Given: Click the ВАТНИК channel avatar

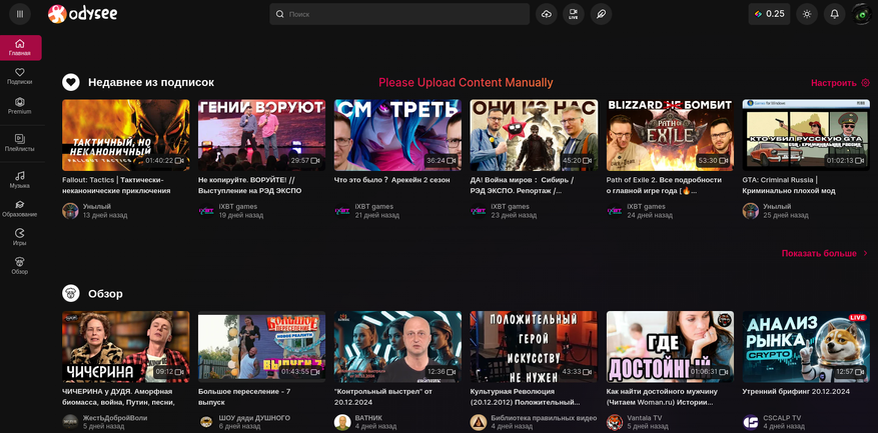Looking at the screenshot, I should click(x=342, y=422).
